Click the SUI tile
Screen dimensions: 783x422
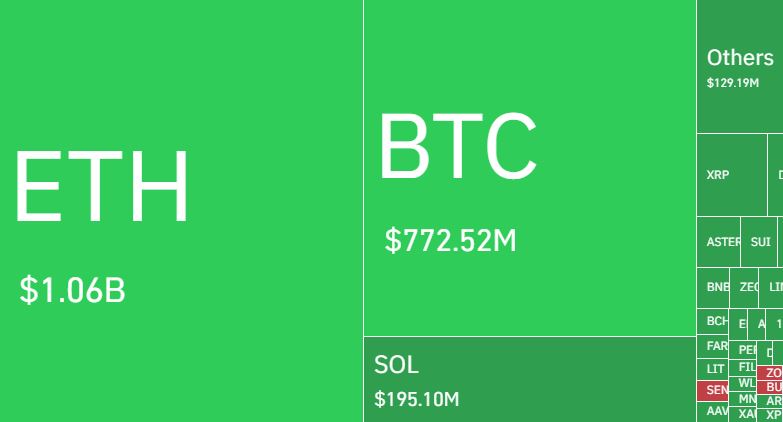(x=760, y=242)
